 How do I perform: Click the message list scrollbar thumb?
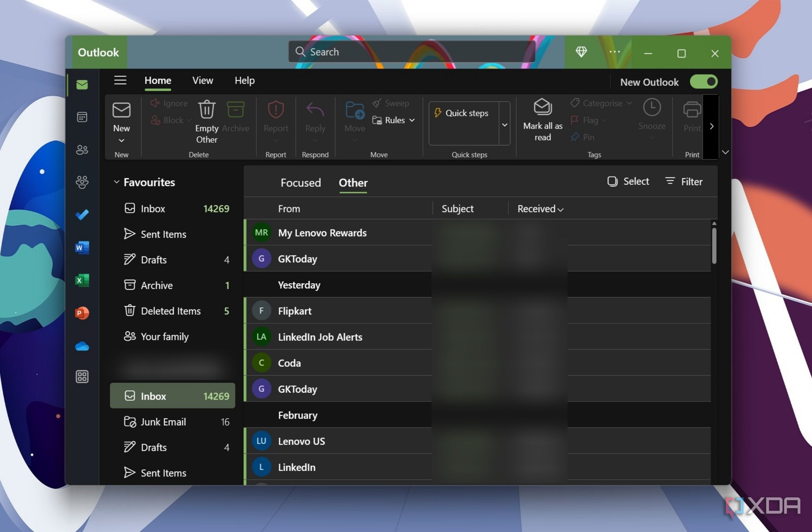714,246
